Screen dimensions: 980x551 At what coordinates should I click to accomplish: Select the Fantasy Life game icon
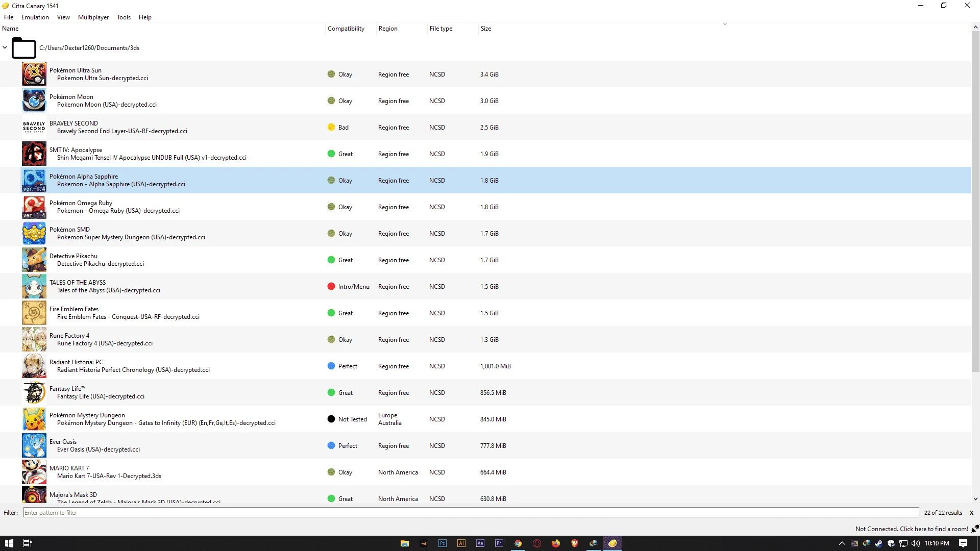[x=34, y=392]
